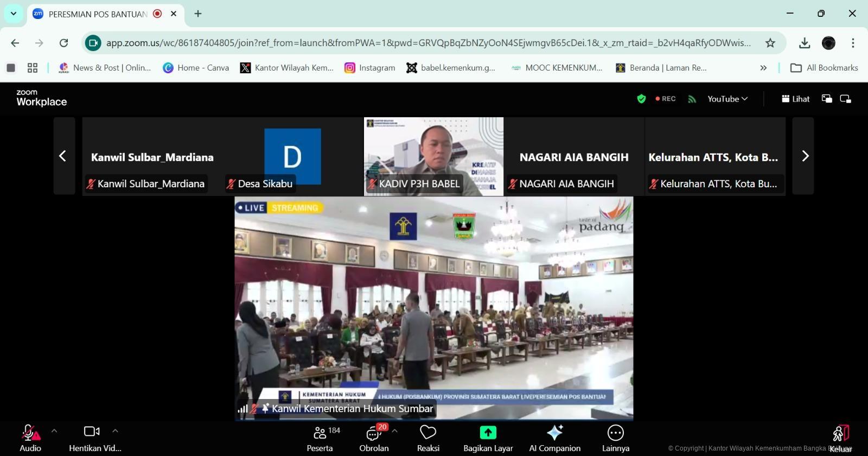Bookmark this page with star icon
Screen dimensions: 868x456
[770, 43]
